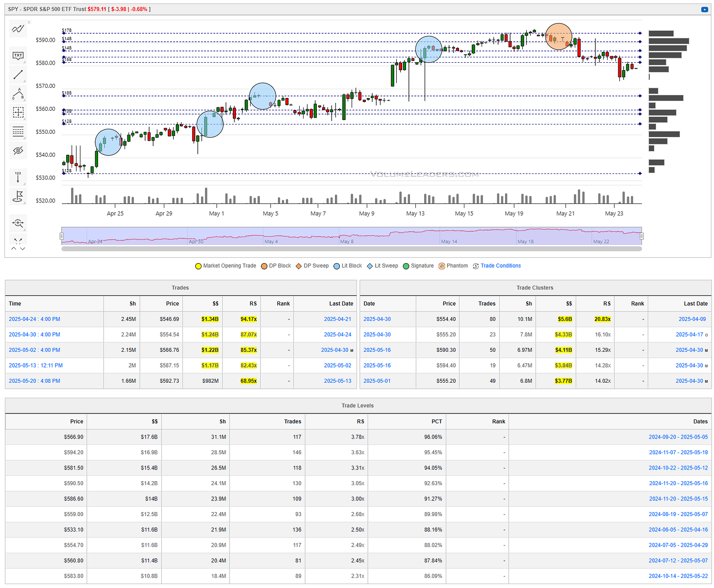
Task: Select the dashed-box measure tool
Action: [x=18, y=112]
